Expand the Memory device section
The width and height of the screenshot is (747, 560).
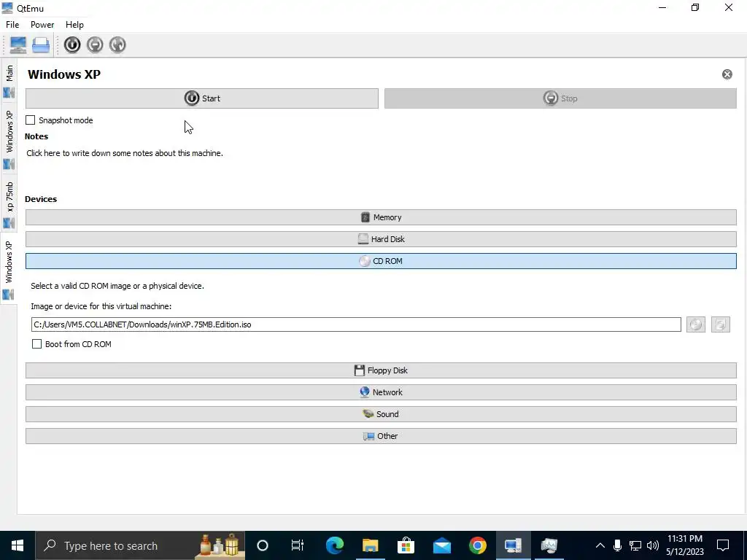coord(381,217)
